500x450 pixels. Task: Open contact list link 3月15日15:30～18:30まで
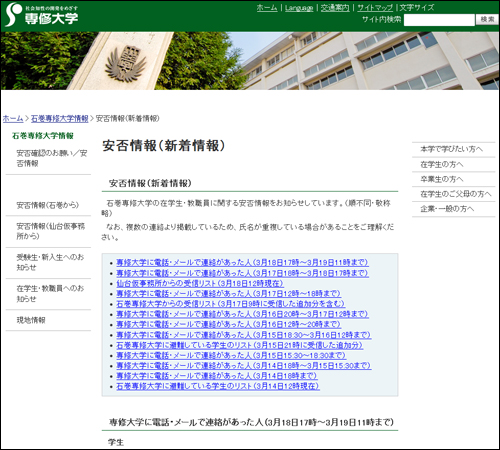[x=231, y=355]
